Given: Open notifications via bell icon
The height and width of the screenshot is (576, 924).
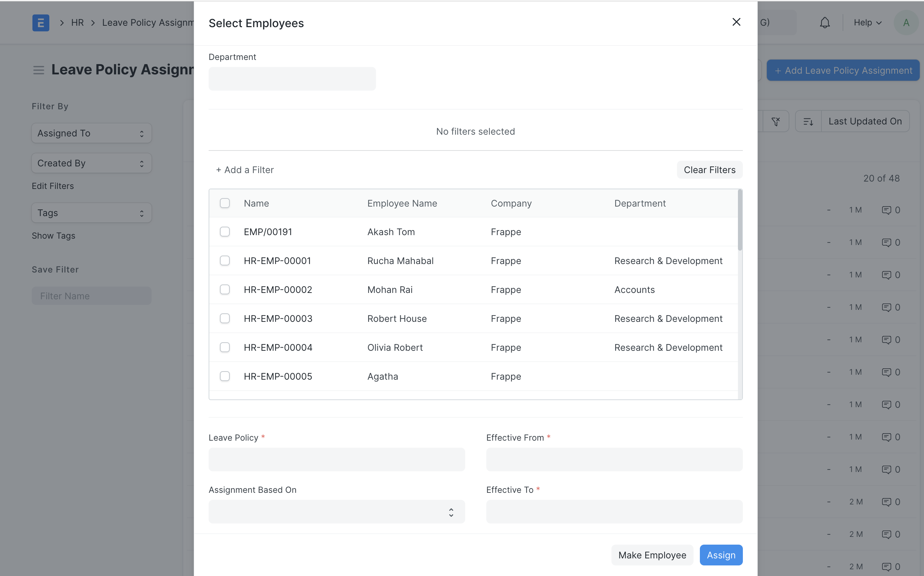Looking at the screenshot, I should (x=824, y=23).
